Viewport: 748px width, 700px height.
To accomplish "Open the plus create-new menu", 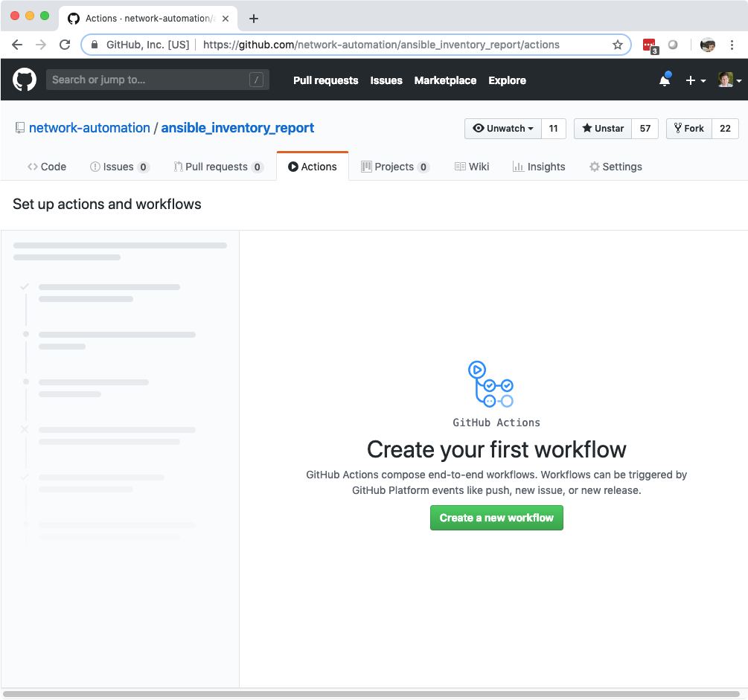I will 695,80.
